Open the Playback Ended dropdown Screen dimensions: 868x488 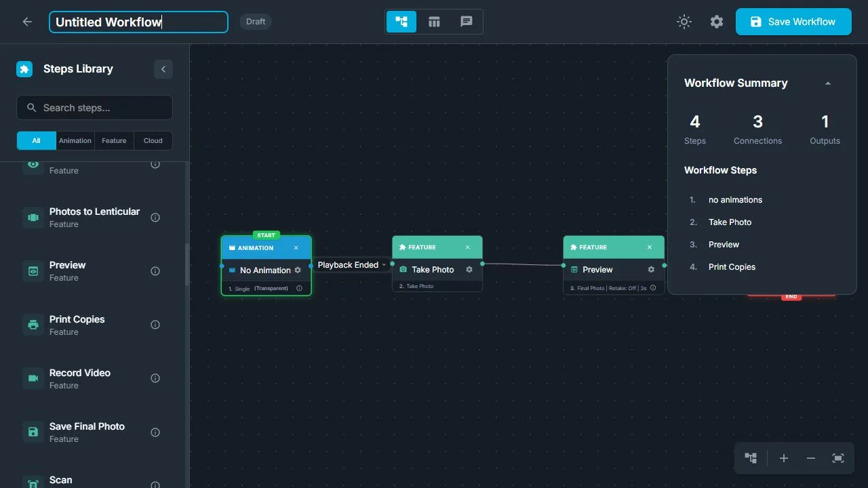click(351, 265)
